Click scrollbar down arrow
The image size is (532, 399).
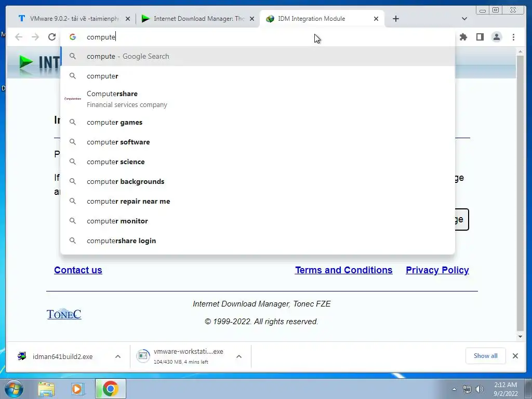point(520,337)
